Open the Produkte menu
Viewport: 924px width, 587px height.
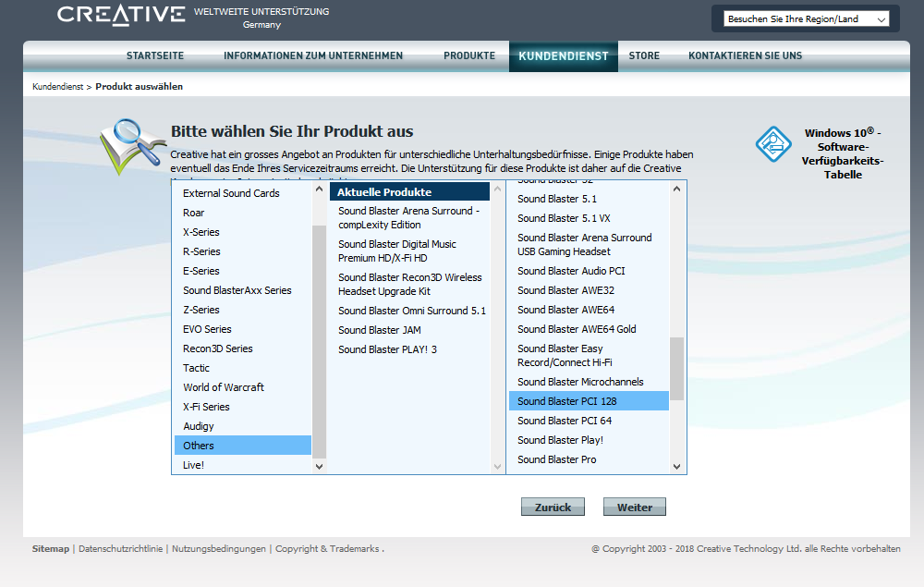tap(469, 55)
